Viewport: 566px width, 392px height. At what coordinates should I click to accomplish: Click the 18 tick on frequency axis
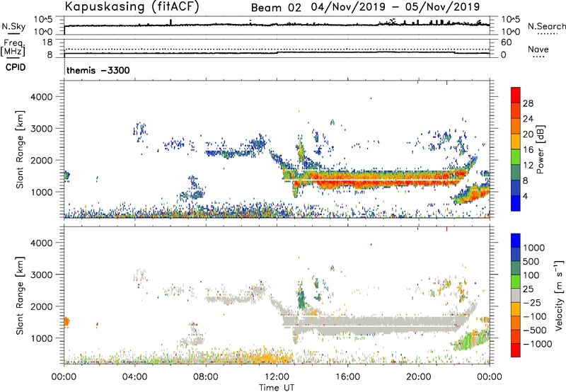tap(47, 42)
